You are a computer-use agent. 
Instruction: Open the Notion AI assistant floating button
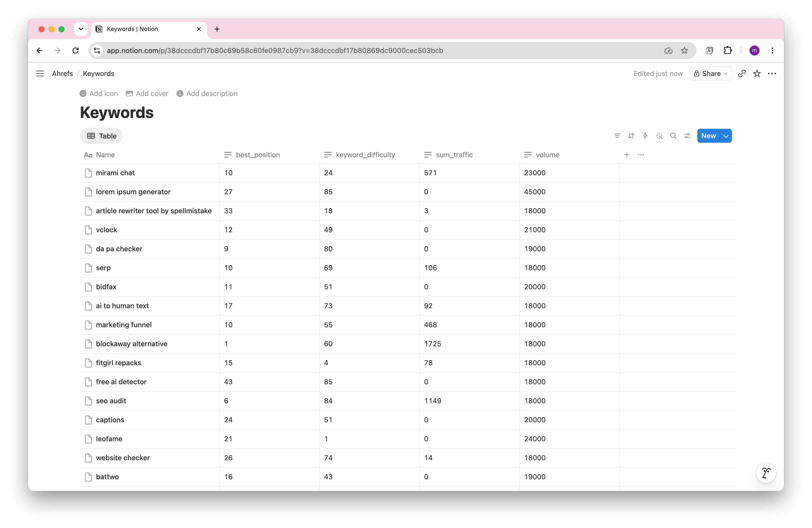click(x=766, y=473)
